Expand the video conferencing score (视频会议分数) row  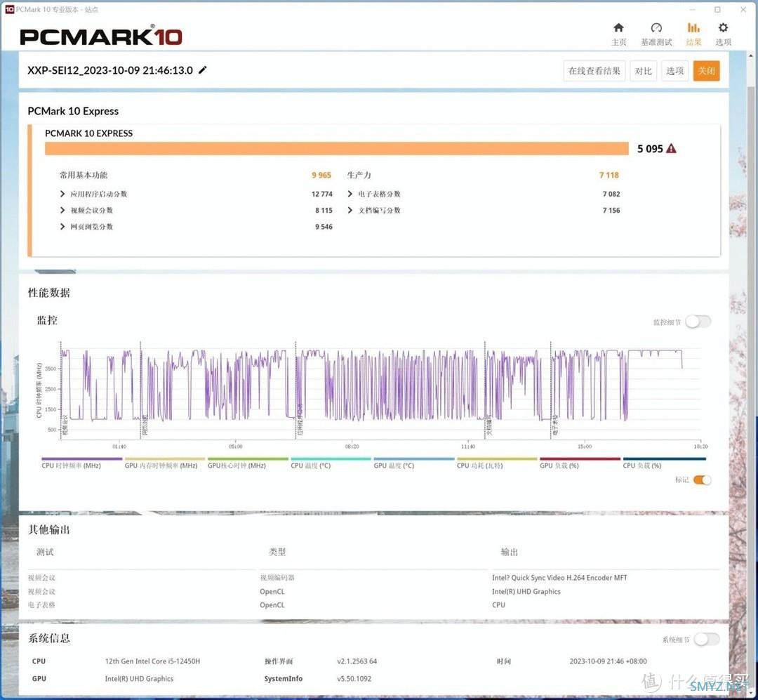coord(62,211)
